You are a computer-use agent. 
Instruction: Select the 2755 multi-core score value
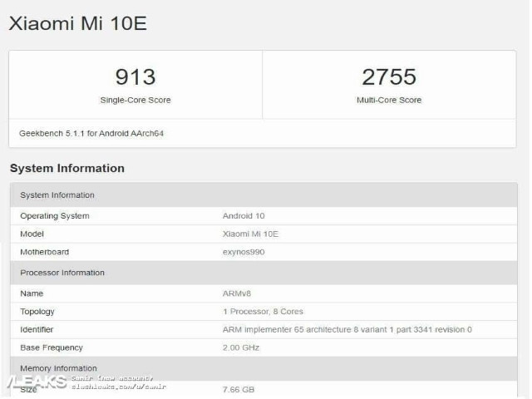click(389, 77)
